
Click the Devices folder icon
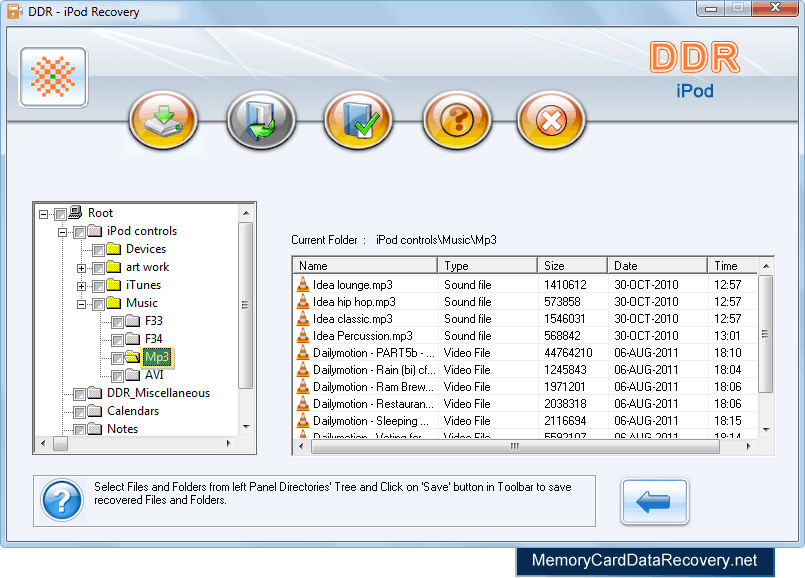(113, 248)
